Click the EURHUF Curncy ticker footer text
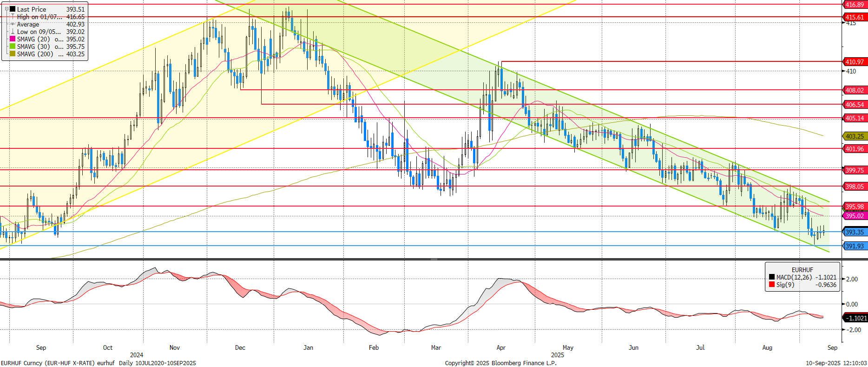868x367 pixels. click(x=58, y=363)
